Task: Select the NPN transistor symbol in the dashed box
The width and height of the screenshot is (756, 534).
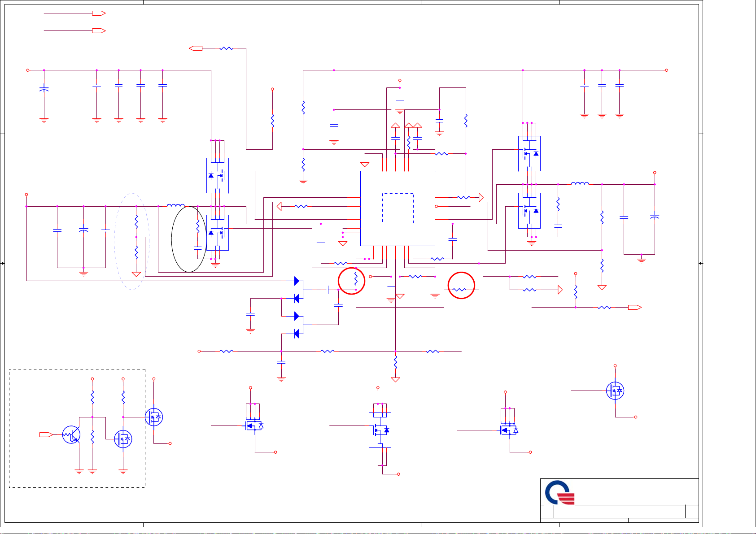Action: (x=71, y=434)
